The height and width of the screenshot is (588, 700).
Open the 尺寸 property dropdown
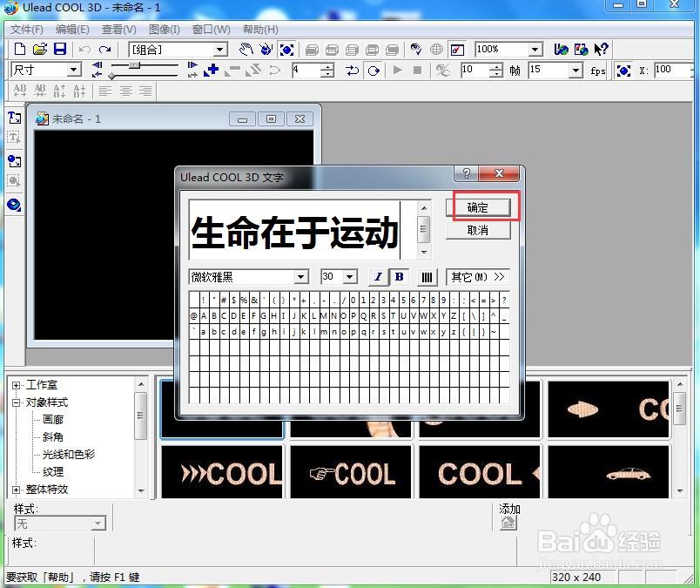click(74, 70)
